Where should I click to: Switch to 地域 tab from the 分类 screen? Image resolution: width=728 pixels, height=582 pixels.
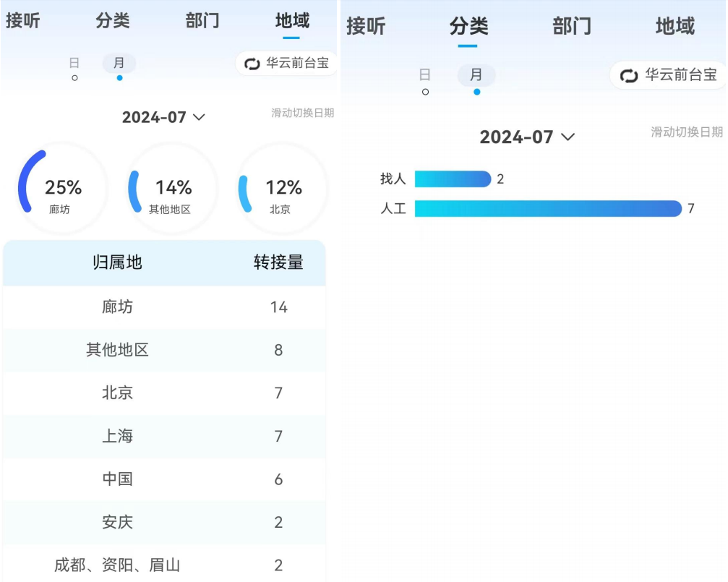point(675,27)
